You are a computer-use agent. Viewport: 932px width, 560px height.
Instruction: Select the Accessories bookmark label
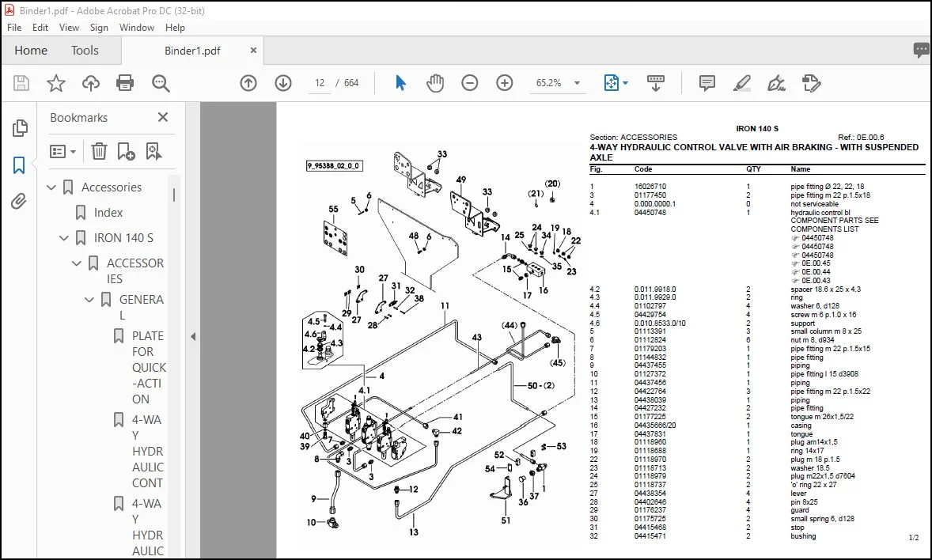[x=112, y=187]
